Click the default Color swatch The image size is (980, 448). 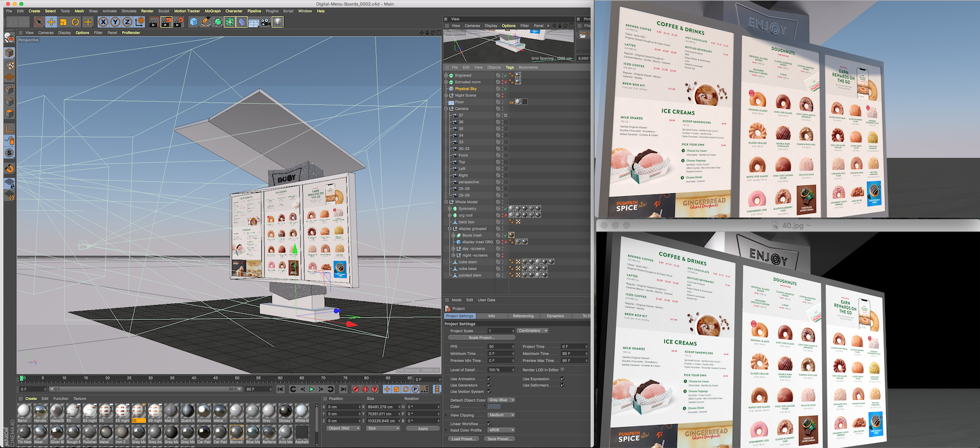(494, 406)
